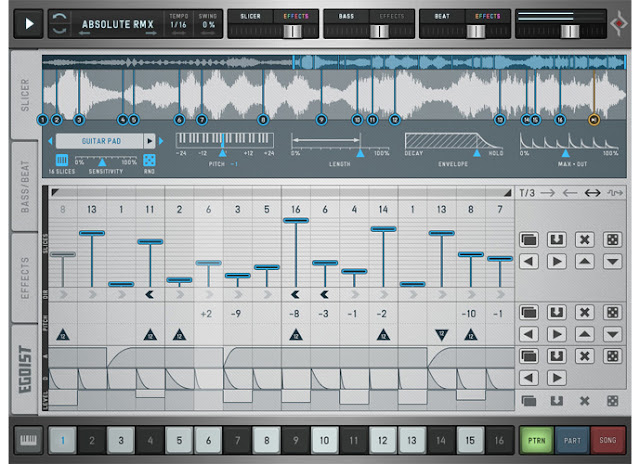Select the next sample with the right blue arrow
Viewport: 640px width, 464px height.
coord(161,141)
